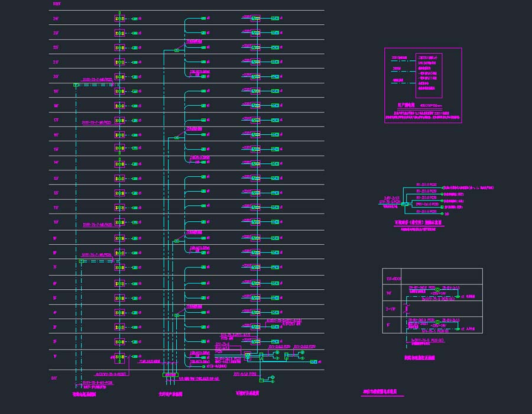Click the circular lamp symbol at B1F

coord(272,377)
